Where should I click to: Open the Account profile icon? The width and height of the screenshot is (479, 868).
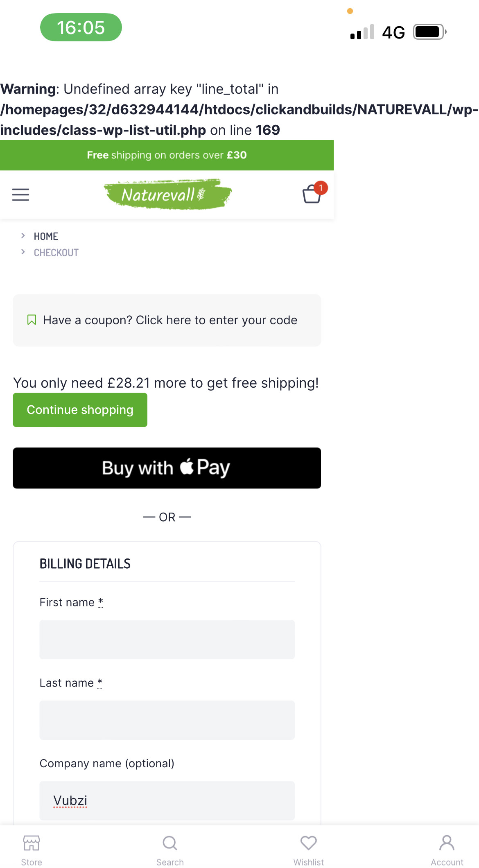[447, 843]
